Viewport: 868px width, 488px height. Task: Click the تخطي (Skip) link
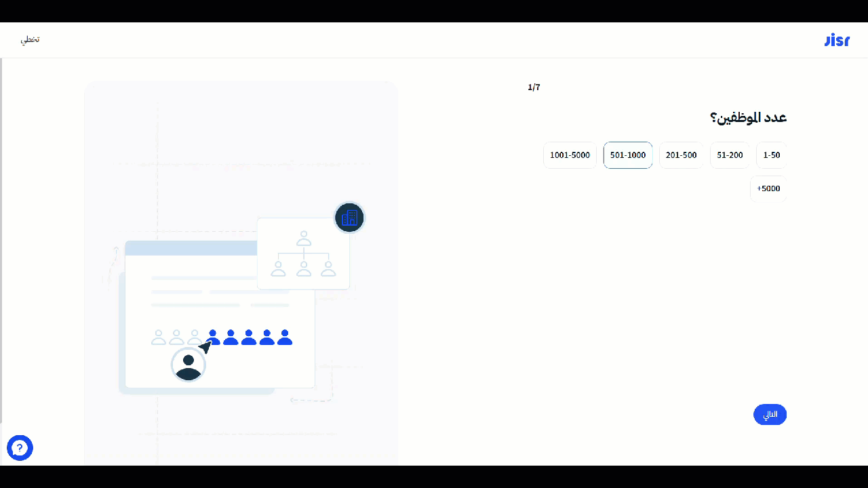point(30,39)
